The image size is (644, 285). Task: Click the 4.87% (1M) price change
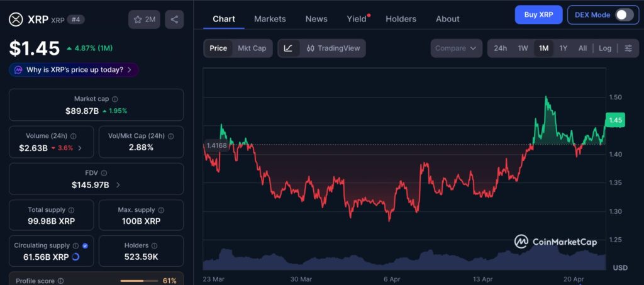89,48
